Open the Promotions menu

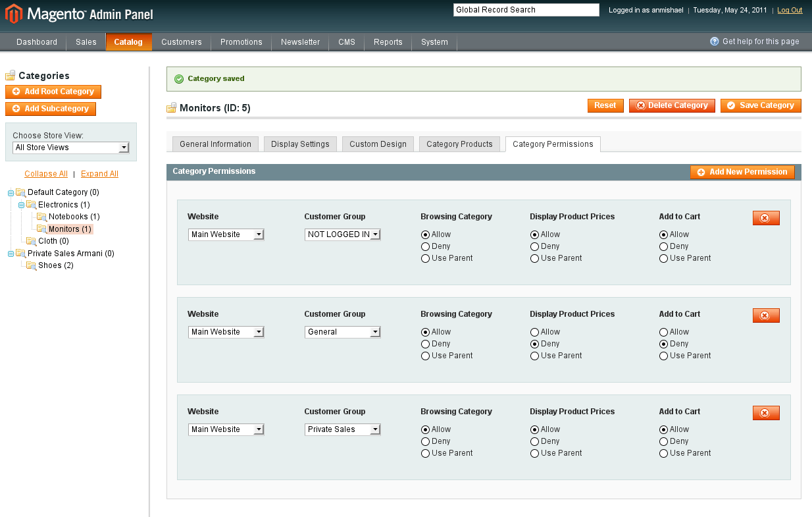[241, 42]
